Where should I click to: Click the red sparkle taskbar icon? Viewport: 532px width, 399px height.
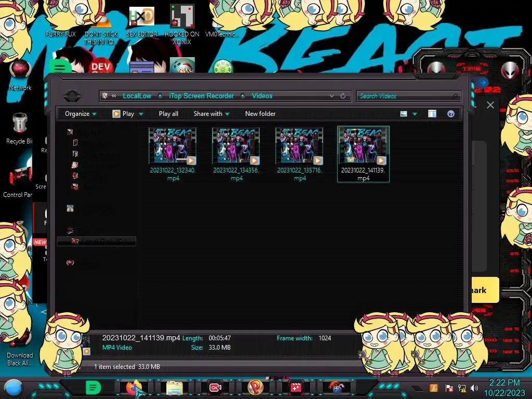tap(296, 388)
